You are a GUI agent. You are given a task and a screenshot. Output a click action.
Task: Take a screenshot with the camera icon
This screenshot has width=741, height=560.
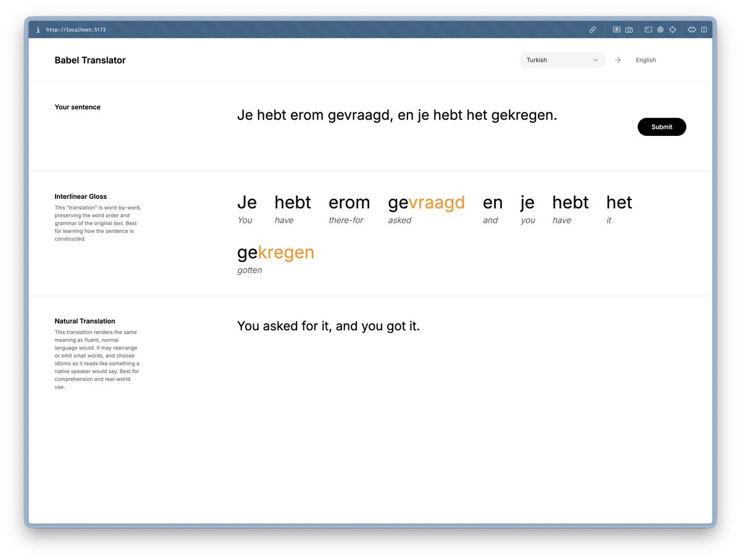coord(629,30)
